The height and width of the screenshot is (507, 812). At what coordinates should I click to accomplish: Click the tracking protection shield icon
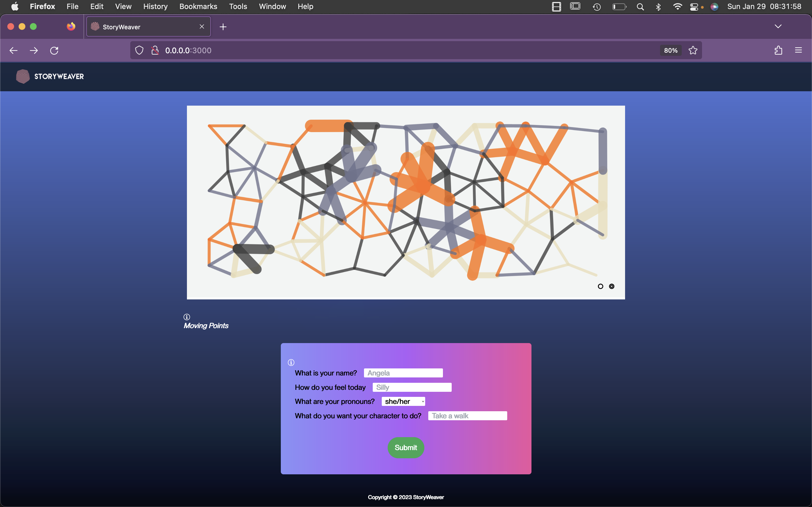click(139, 51)
